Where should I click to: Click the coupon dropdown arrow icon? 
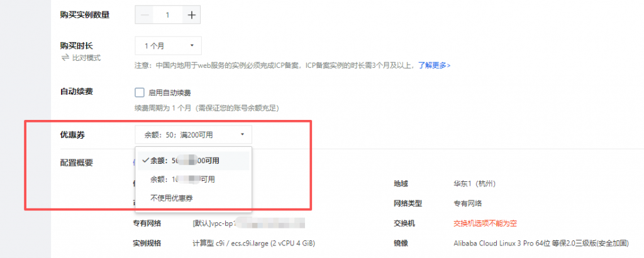pyautogui.click(x=242, y=134)
